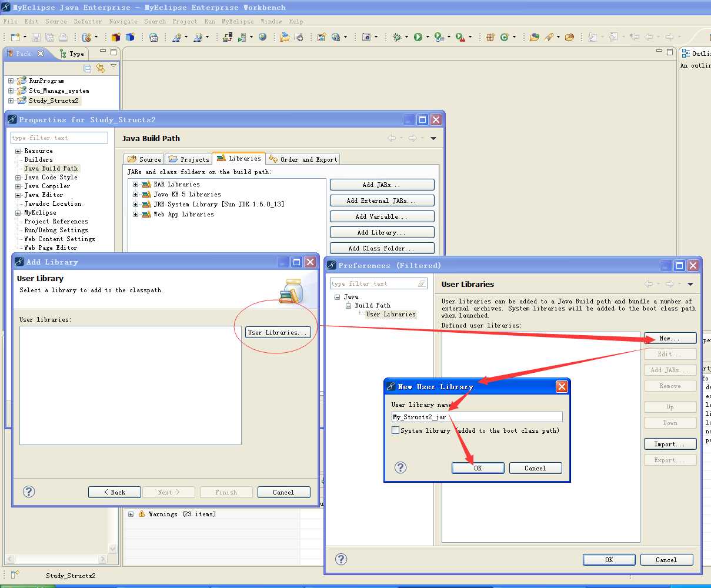Open the MyEclipse menu
Image resolution: width=711 pixels, height=588 pixels.
(x=238, y=21)
